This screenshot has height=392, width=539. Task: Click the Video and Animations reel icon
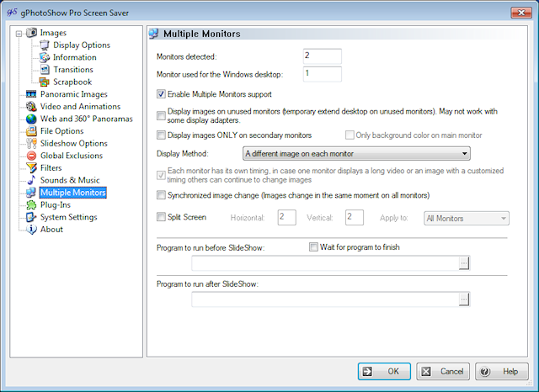(x=31, y=107)
